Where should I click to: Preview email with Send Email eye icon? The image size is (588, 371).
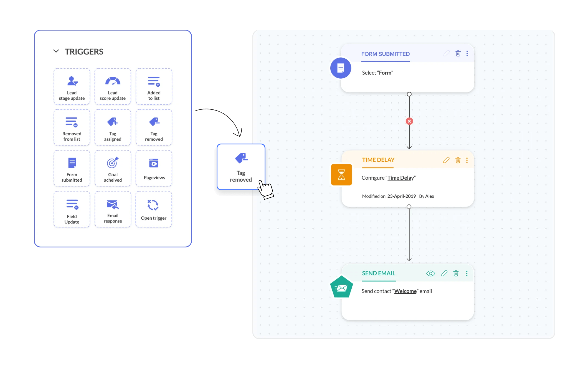pyautogui.click(x=430, y=274)
